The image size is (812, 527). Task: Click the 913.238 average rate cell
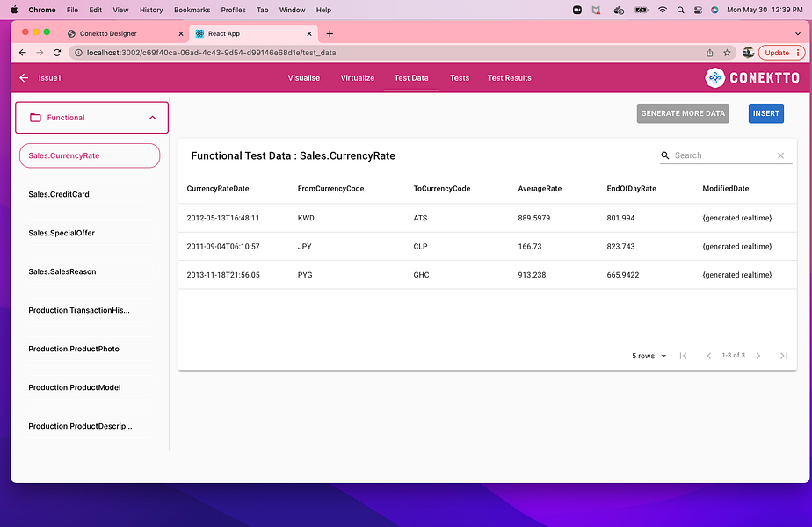532,275
